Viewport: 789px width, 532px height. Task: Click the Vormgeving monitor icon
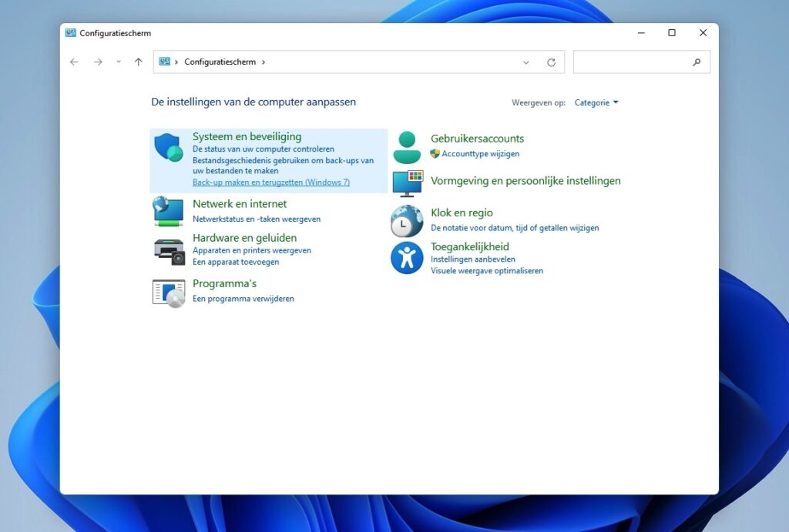pyautogui.click(x=408, y=183)
